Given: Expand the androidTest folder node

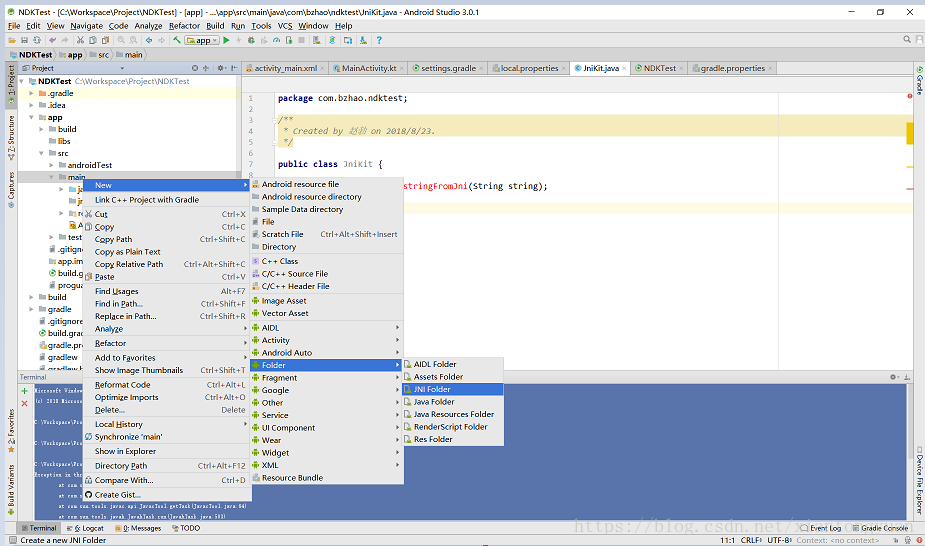Looking at the screenshot, I should [x=51, y=165].
